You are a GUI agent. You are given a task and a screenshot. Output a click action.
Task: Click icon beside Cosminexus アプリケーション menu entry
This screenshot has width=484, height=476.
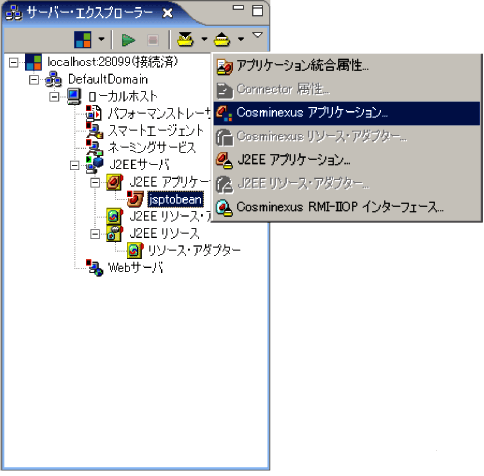click(x=224, y=113)
